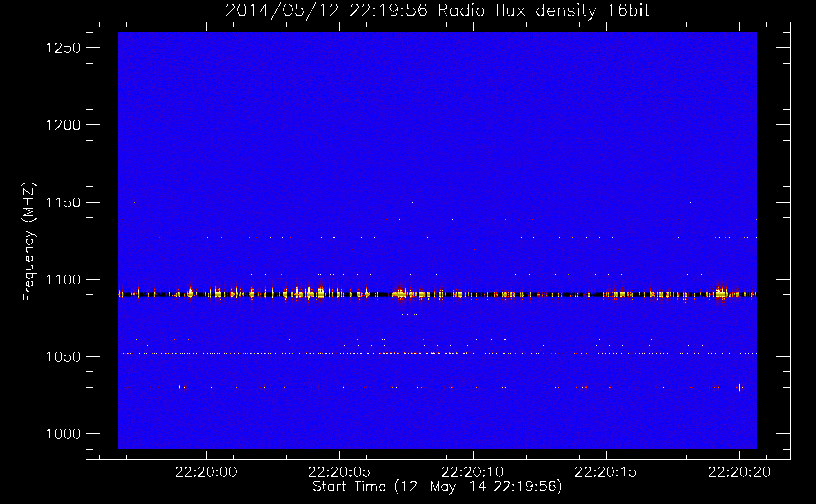Click the bright emission band near 1090 MHz
This screenshot has width=816, height=504.
437,294
